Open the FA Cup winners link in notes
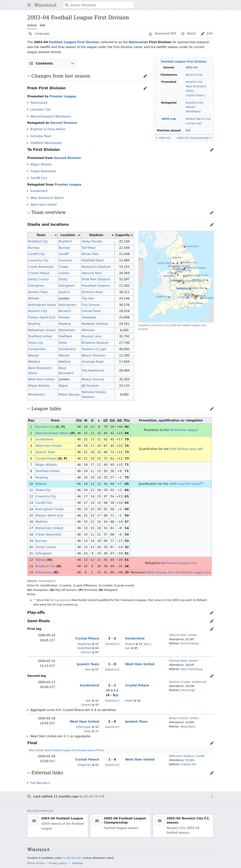Viewport: 241px width, 868px height. [x=60, y=600]
